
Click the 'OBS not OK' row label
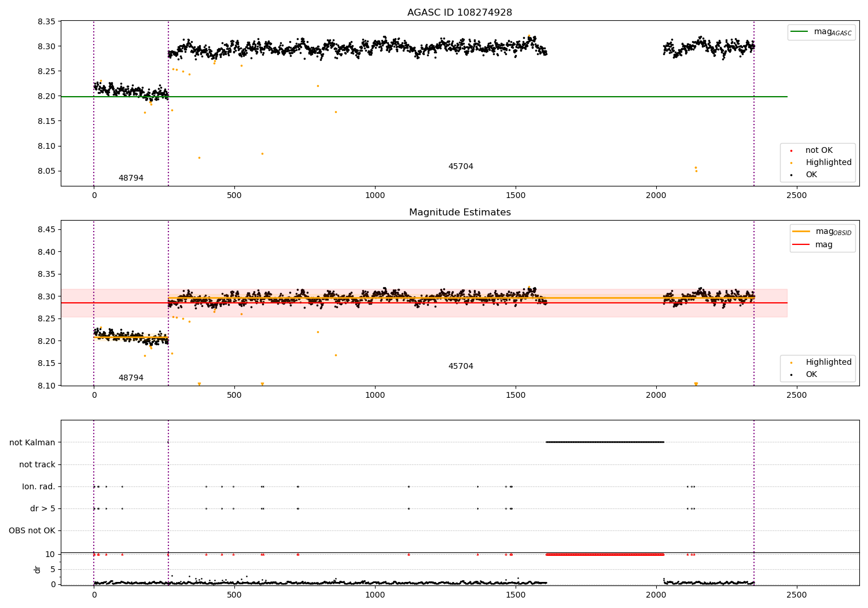[32, 530]
